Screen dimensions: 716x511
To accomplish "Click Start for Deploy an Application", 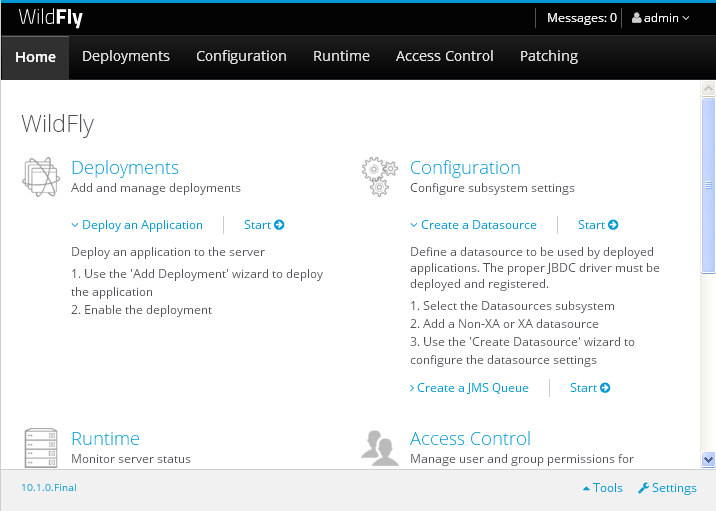I will 264,225.
